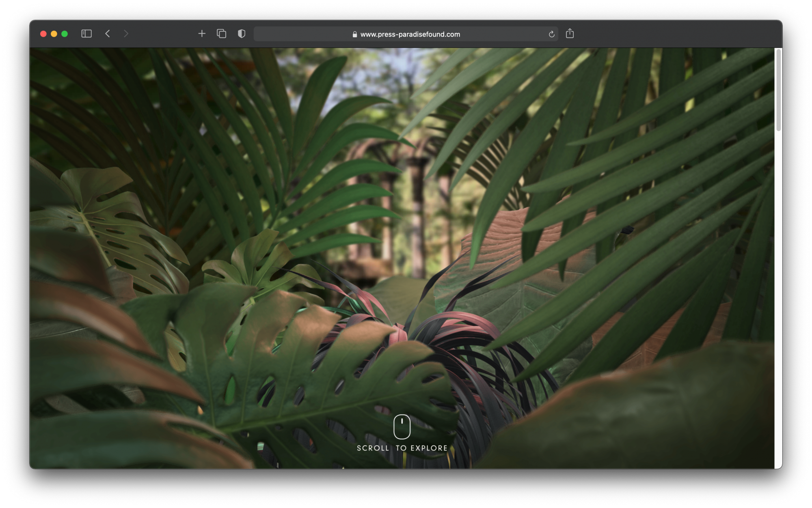Show the tab overview grid
Screen dimensions: 812x508
pos(221,34)
